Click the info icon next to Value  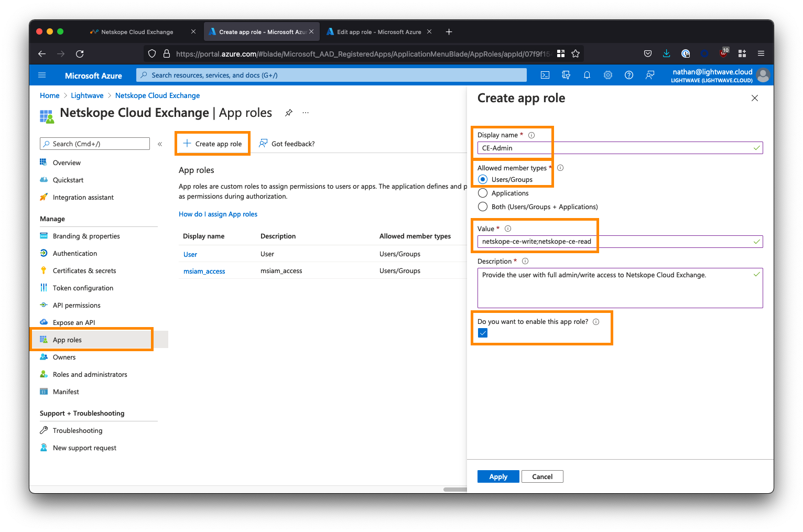508,229
